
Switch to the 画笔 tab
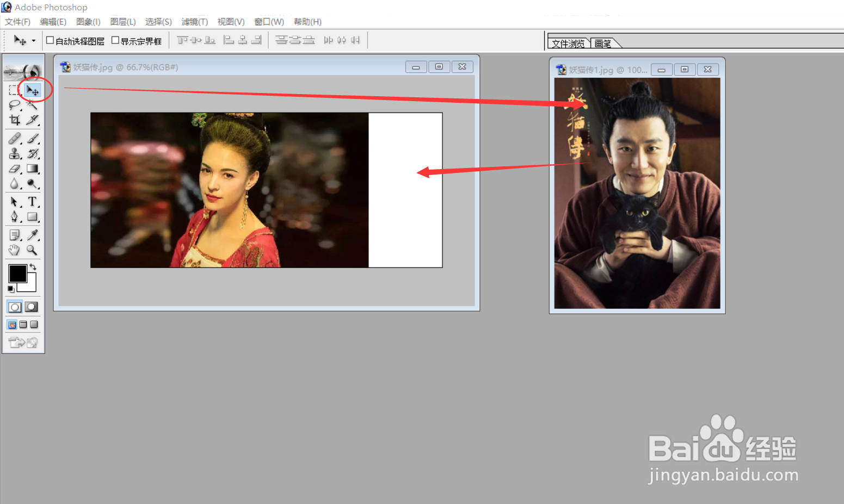(603, 43)
